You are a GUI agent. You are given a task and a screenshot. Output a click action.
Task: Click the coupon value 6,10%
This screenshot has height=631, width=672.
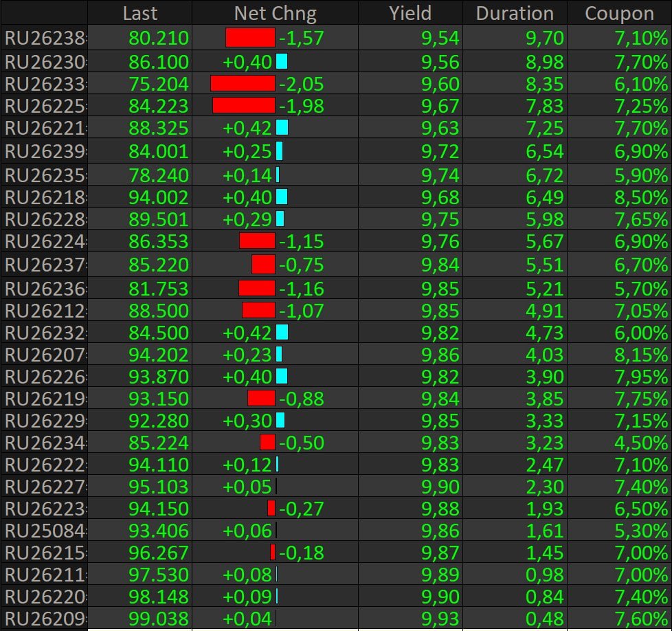[x=641, y=84]
